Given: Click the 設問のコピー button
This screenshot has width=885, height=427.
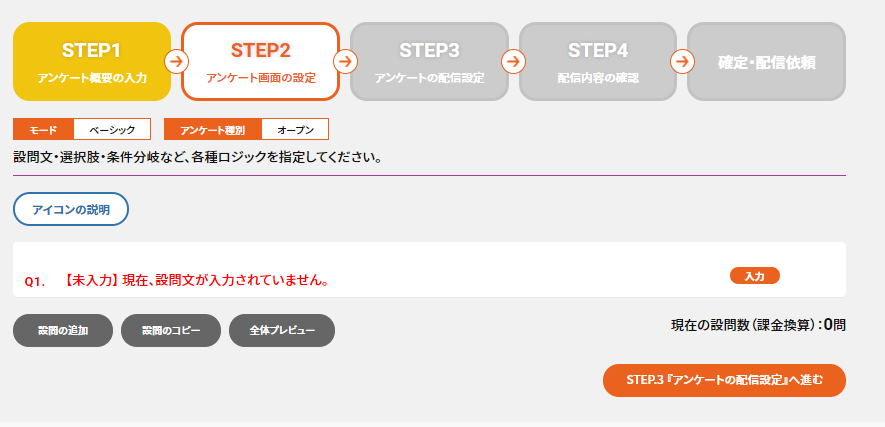Looking at the screenshot, I should tap(171, 331).
